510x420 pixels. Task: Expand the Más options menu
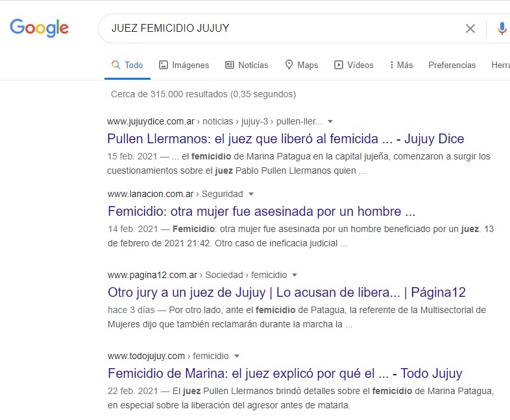[401, 65]
